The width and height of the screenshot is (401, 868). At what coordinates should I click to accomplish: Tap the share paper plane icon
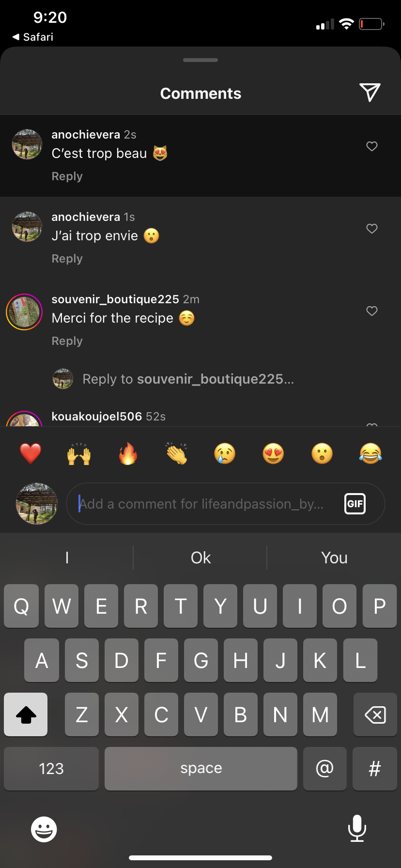370,93
